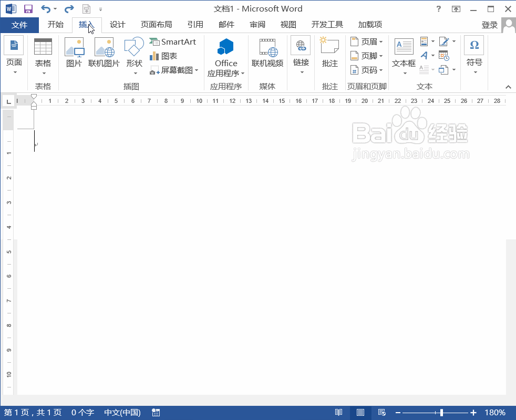516x420 pixels.
Task: Click the language 中文(中国) indicator
Action: (x=122, y=413)
